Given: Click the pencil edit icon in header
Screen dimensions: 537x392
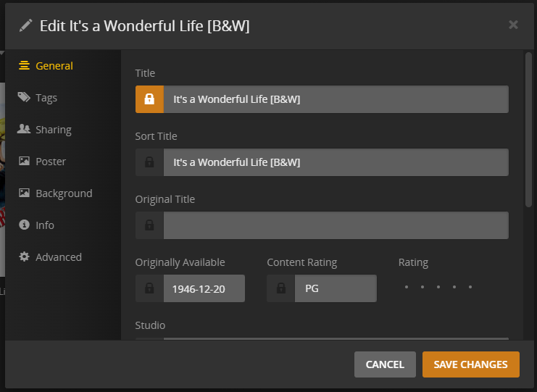Looking at the screenshot, I should pos(25,25).
